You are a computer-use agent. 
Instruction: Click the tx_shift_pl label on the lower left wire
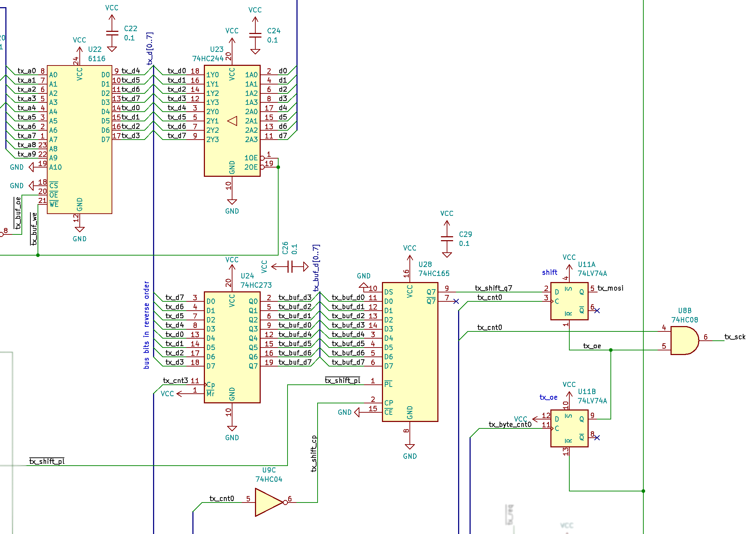pos(47,461)
